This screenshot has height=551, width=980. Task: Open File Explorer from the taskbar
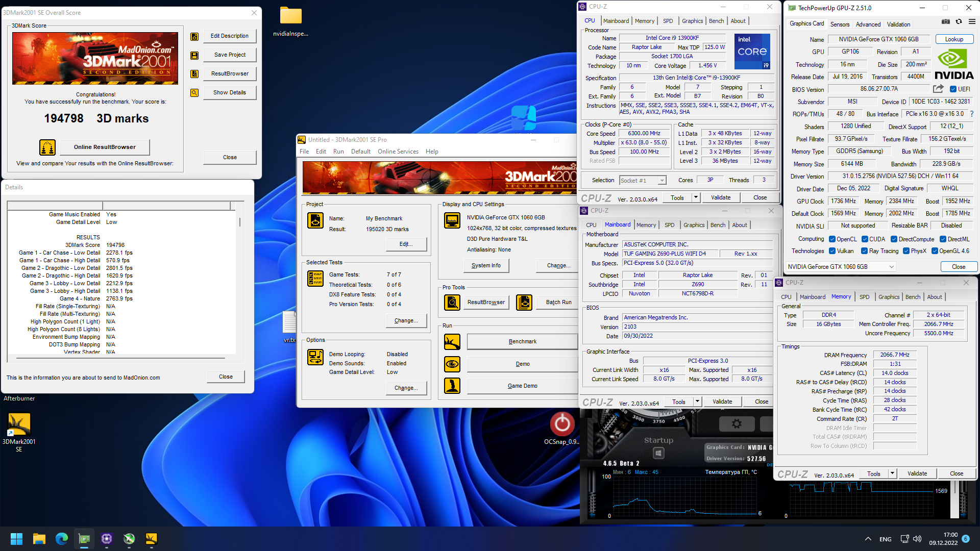click(39, 539)
